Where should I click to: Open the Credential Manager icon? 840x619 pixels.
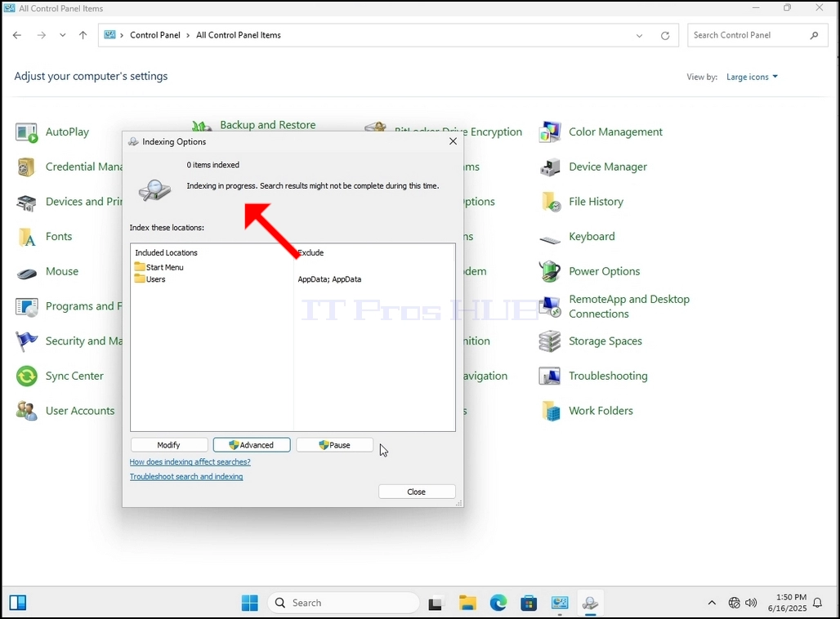(x=26, y=167)
